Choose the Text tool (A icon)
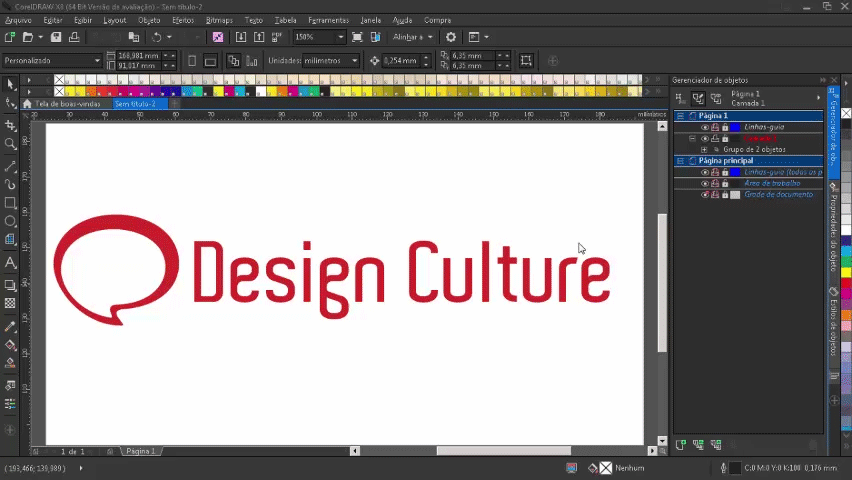This screenshot has height=480, width=852. click(x=10, y=263)
